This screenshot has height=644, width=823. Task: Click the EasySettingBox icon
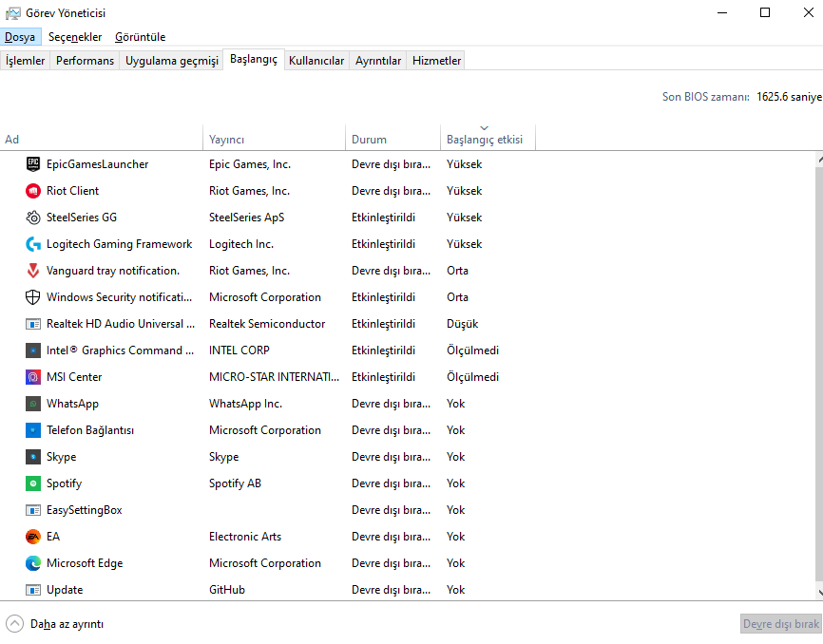tap(33, 510)
